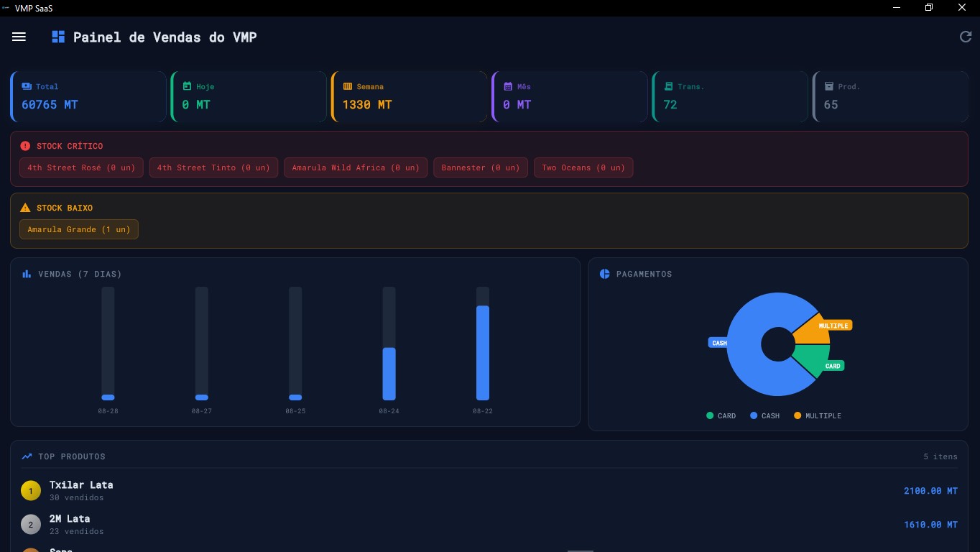Click the Vendas bar chart icon
Screen dimensions: 980x552
[27, 274]
